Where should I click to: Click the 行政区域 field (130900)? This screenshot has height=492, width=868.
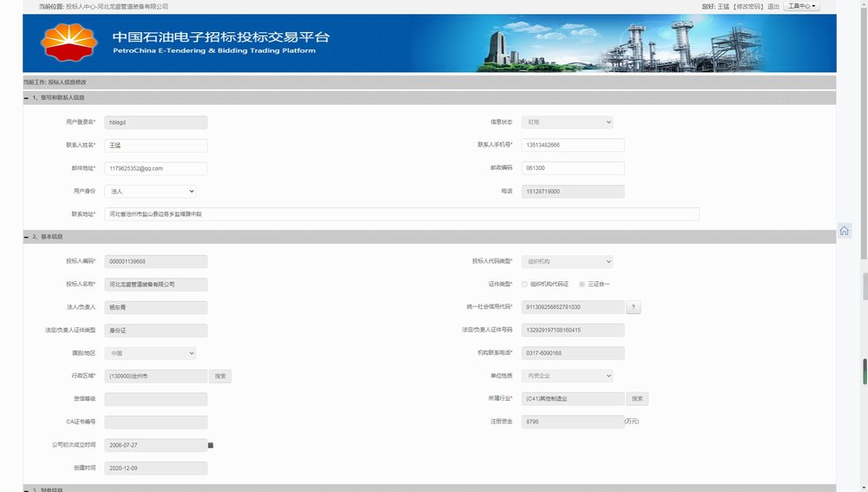[x=155, y=377]
